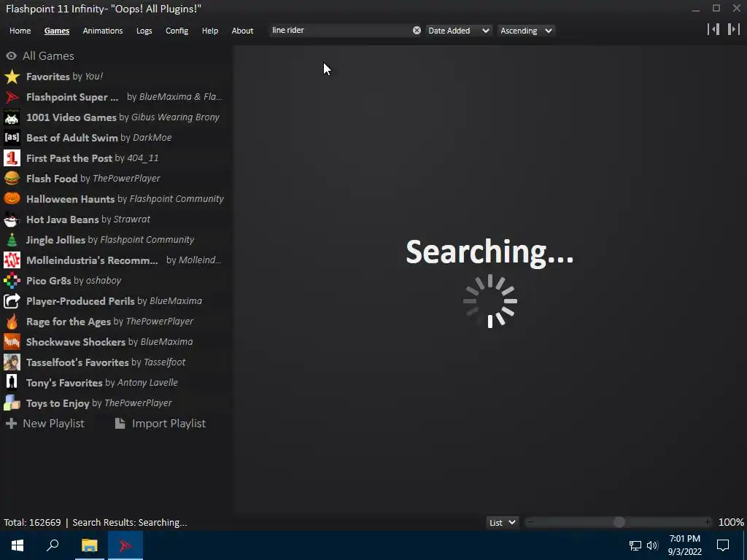Screen dimensions: 747x560
Task: Open File Explorer from the taskbar
Action: [89, 545]
